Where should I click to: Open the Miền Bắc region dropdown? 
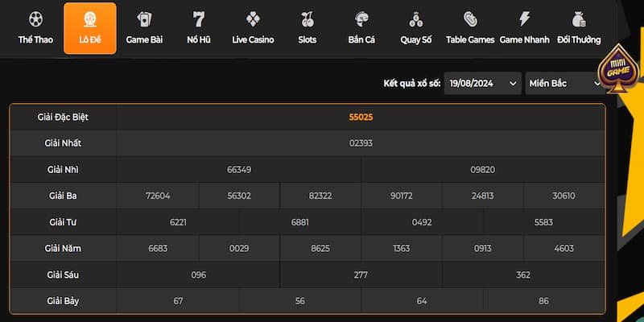[x=565, y=83]
